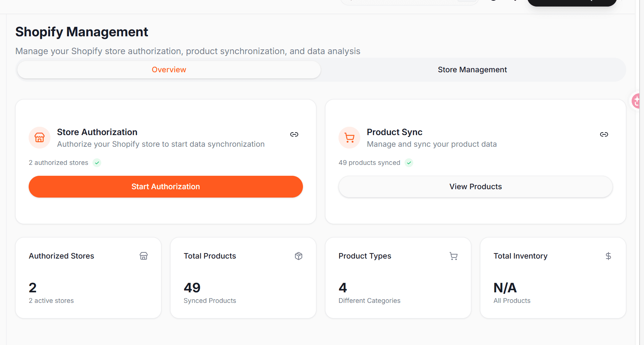Click the cart icon in Product Types card
Viewport: 644px width, 345px height.
pyautogui.click(x=454, y=256)
